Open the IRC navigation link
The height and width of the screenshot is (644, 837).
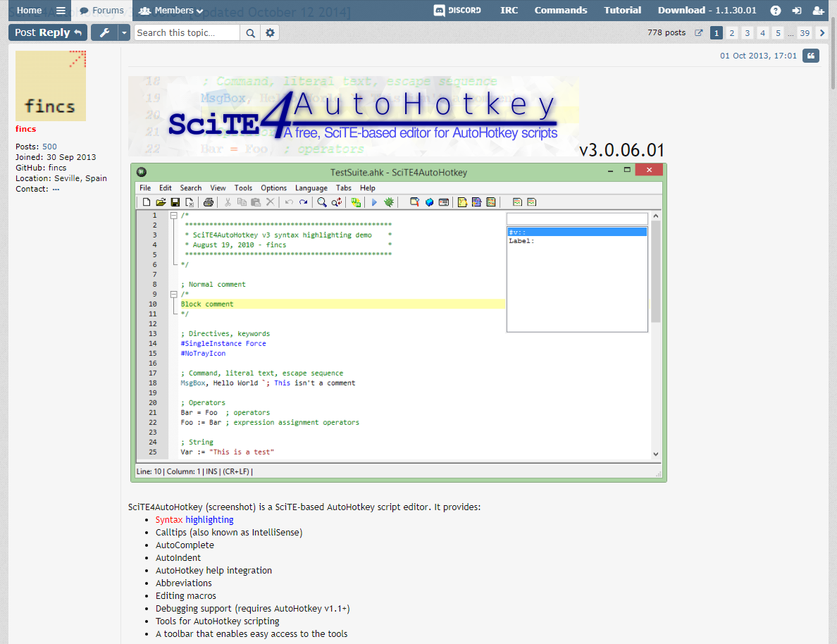coord(509,10)
